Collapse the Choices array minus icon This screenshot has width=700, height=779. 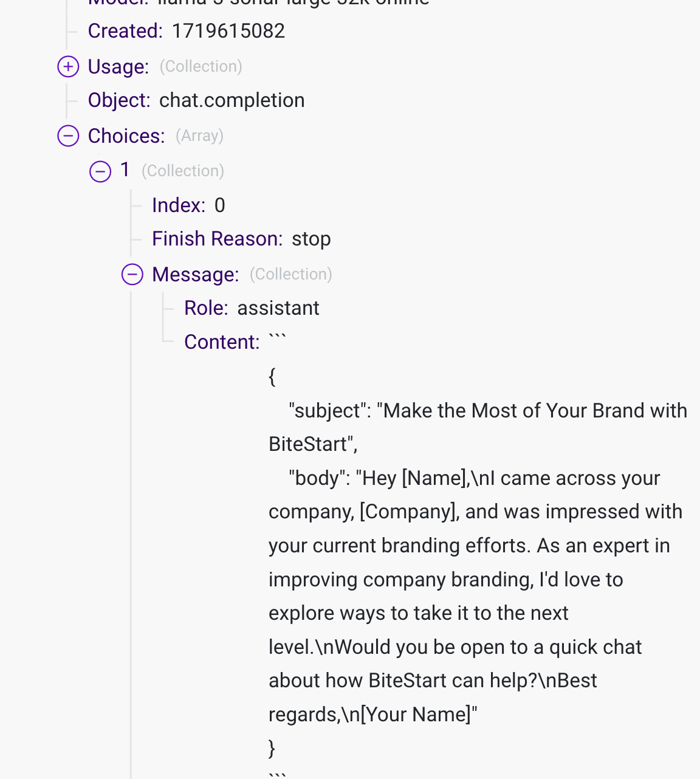tap(68, 136)
